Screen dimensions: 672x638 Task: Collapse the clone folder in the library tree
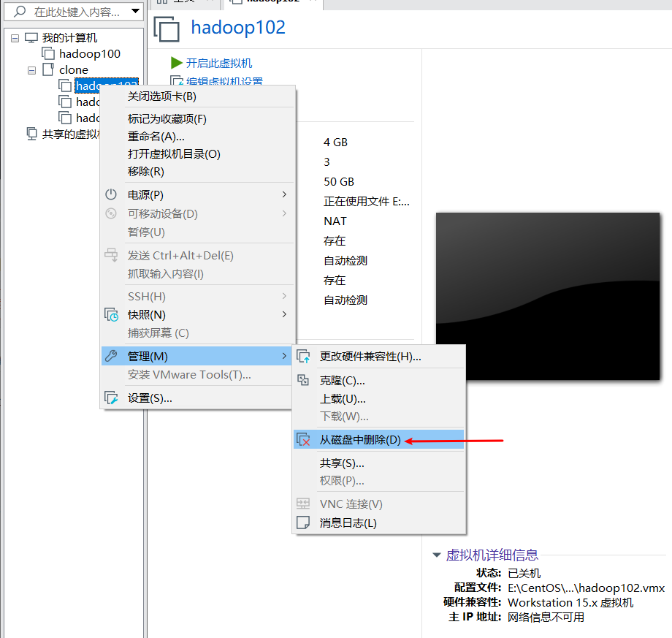[x=30, y=69]
